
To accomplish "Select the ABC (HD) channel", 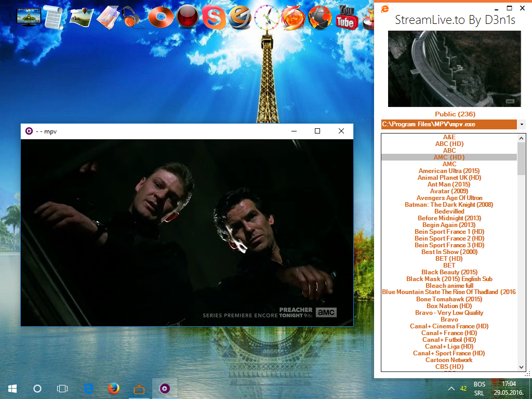I will coord(449,144).
